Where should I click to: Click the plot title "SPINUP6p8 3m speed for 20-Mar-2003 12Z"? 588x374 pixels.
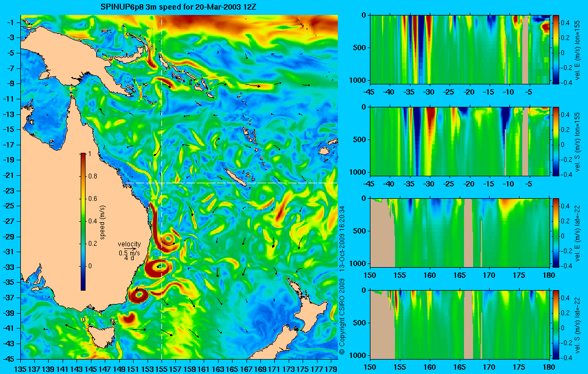(x=179, y=7)
